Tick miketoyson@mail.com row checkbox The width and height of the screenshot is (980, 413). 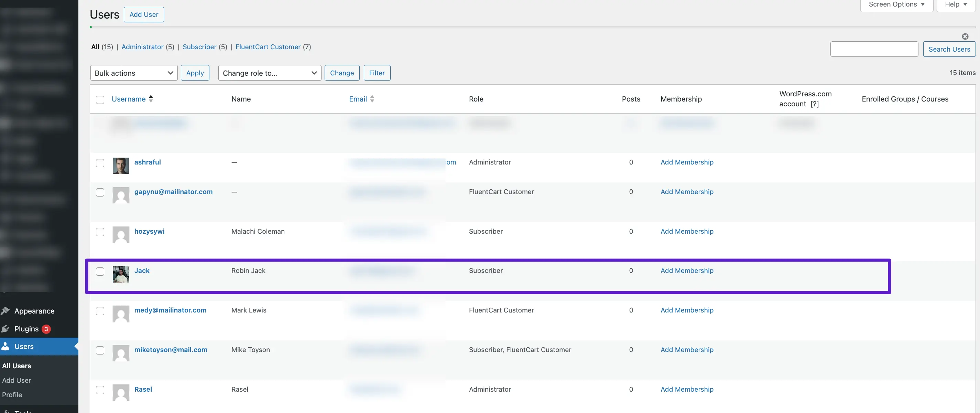click(x=100, y=350)
